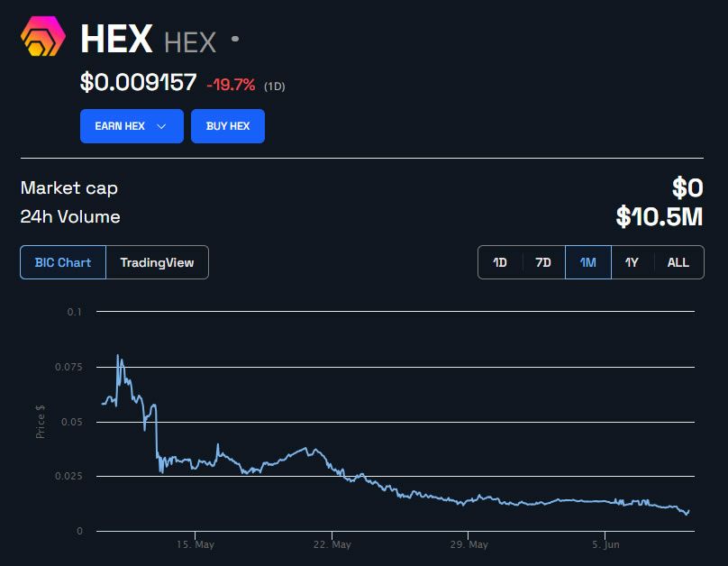Click the chevron arrow on EARN HEX
Image resolution: width=728 pixels, height=566 pixels.
click(159, 126)
